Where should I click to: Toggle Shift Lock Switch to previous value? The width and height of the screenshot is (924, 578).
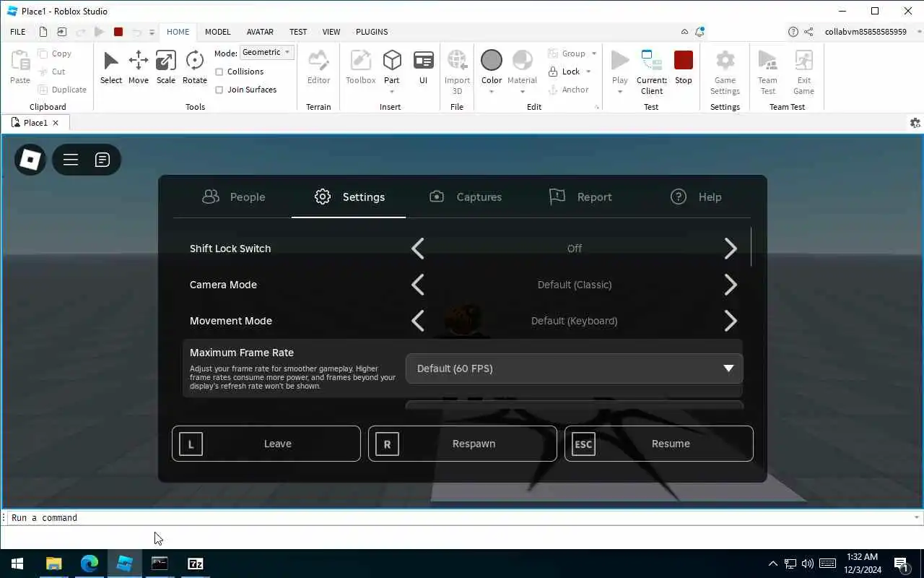tap(418, 249)
